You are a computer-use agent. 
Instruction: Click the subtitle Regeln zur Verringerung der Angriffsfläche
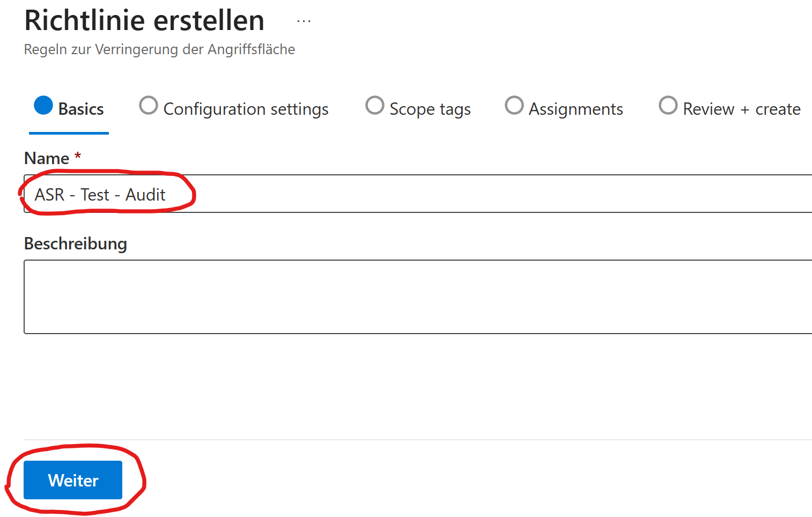[159, 49]
